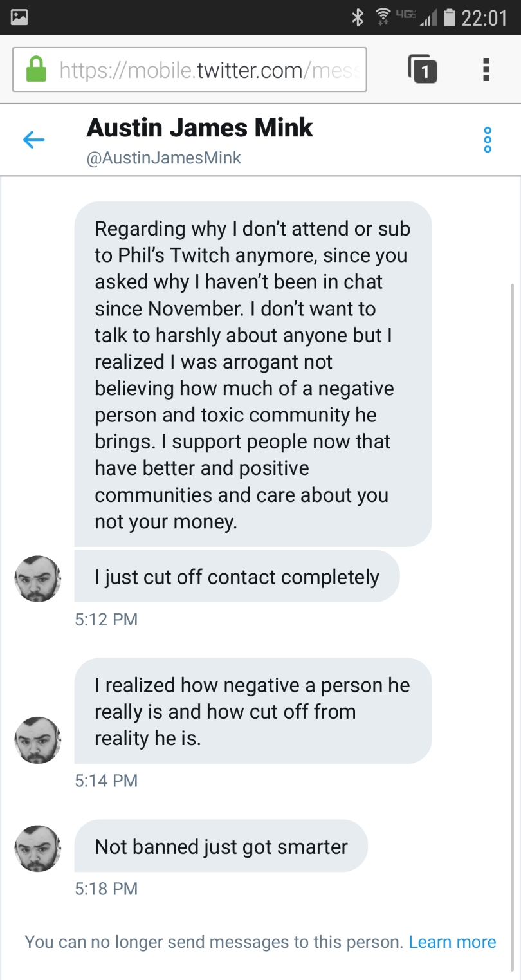Tap the @AustinJamesMink handle
521x980 pixels.
tap(163, 158)
